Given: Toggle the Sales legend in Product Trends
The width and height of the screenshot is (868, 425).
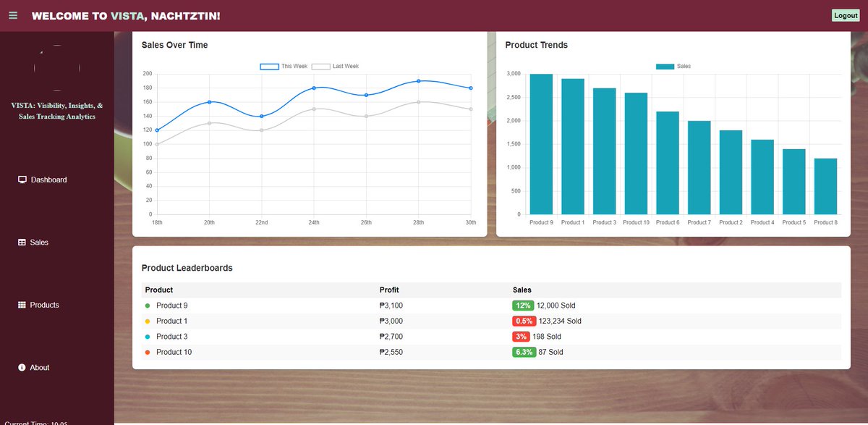Looking at the screenshot, I should (x=673, y=67).
